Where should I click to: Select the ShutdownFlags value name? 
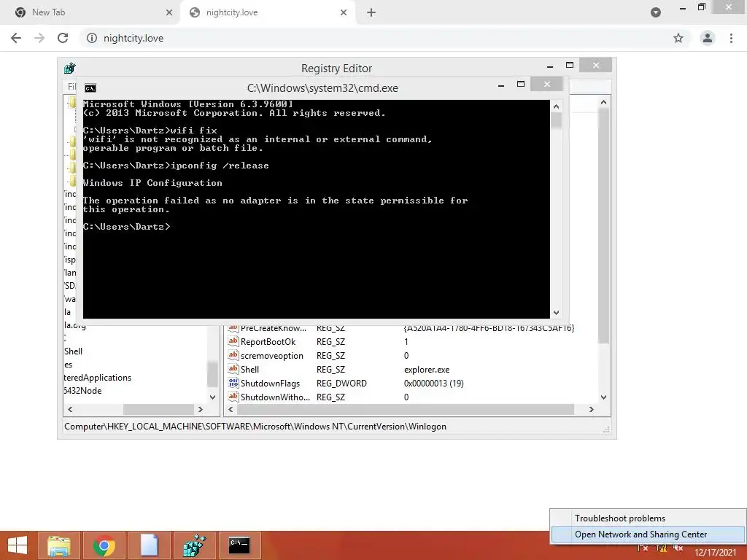270,384
